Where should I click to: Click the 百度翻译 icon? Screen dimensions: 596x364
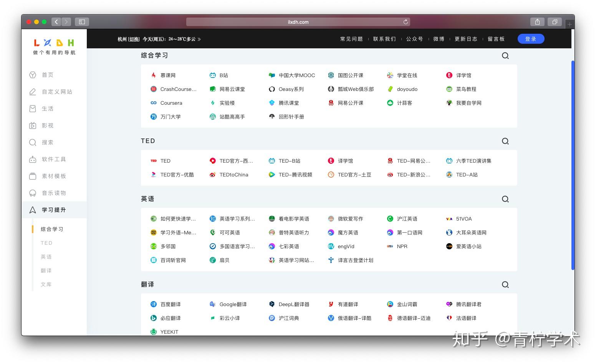pos(154,304)
